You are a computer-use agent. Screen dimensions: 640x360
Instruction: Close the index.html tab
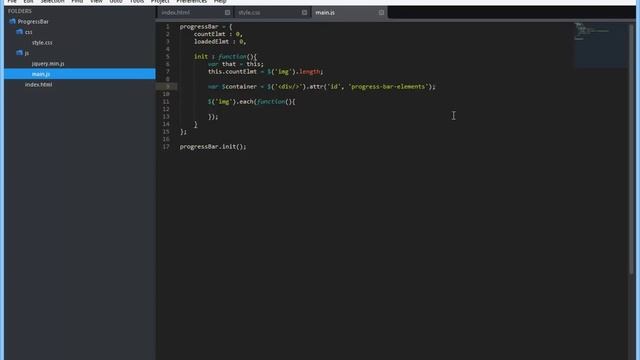point(227,13)
